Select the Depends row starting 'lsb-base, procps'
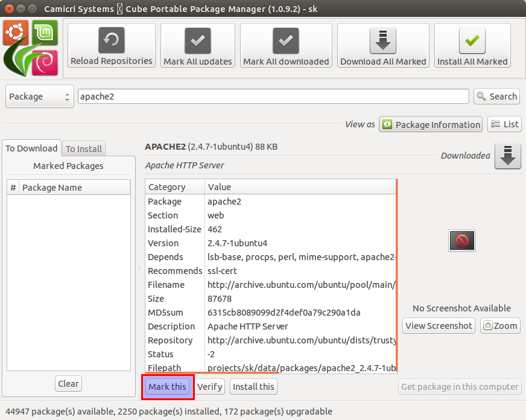This screenshot has height=420, width=526. pos(301,257)
